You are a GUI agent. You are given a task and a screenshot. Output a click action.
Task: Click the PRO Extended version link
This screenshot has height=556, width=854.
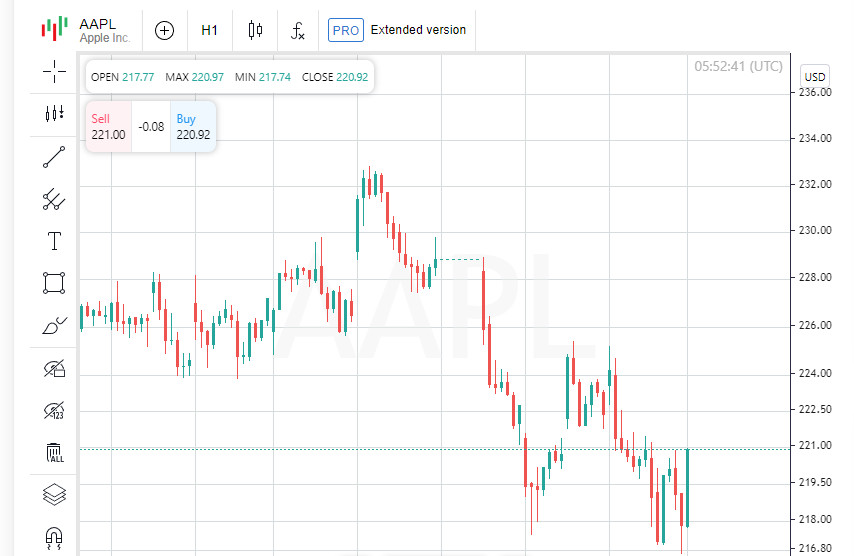[x=397, y=30]
